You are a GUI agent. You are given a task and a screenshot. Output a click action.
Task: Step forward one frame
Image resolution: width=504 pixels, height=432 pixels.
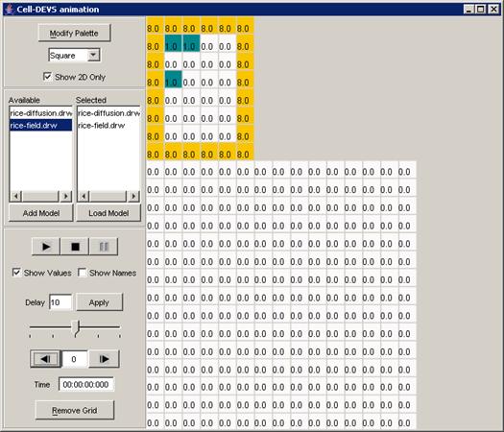[104, 359]
